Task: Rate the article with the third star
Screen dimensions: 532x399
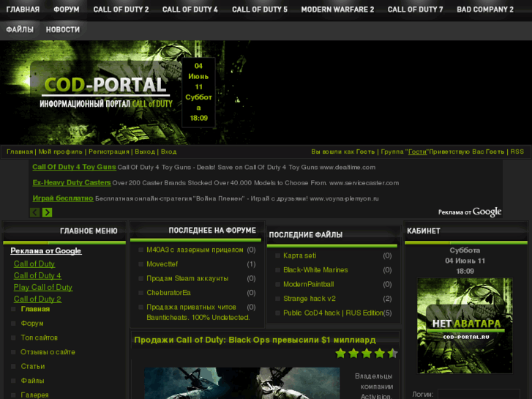Action: tap(367, 353)
